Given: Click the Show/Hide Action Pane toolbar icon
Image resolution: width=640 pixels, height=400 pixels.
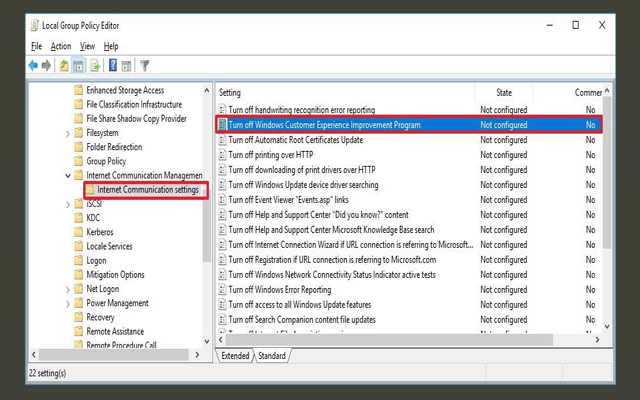Looking at the screenshot, I should tap(127, 66).
